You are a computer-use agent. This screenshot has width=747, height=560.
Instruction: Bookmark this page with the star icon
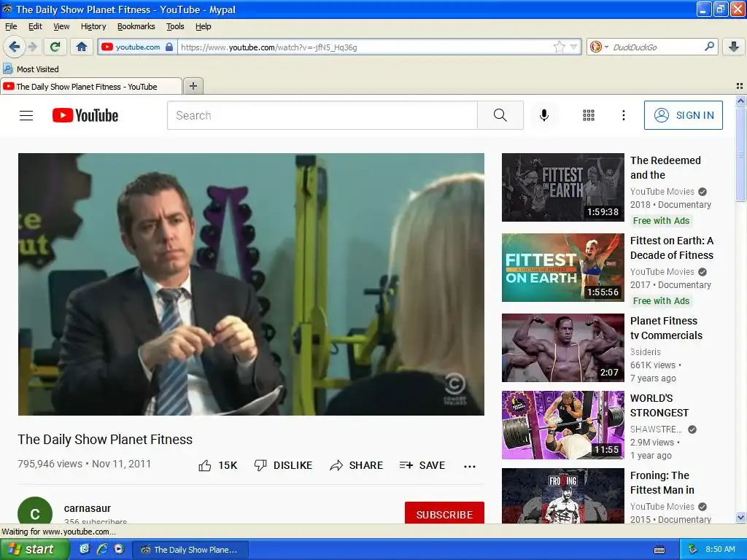(559, 47)
